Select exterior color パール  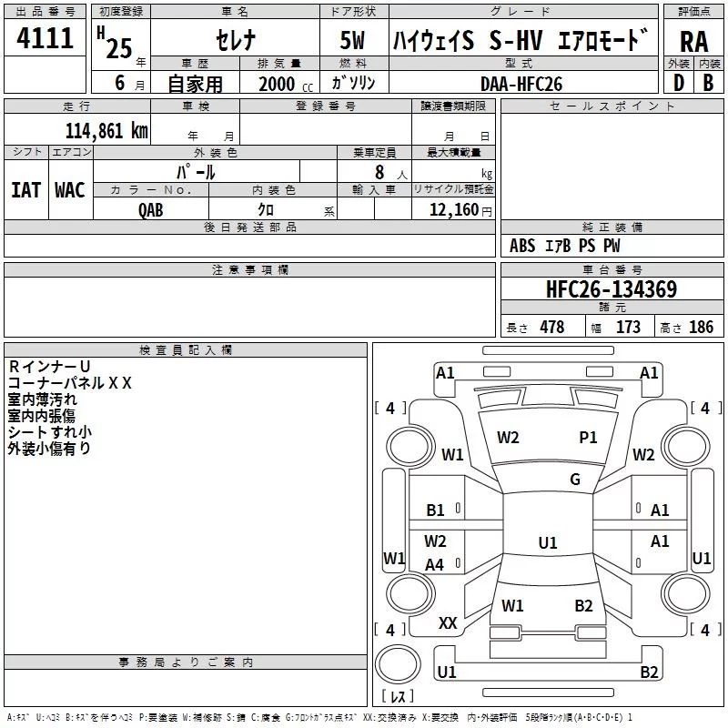(196, 172)
